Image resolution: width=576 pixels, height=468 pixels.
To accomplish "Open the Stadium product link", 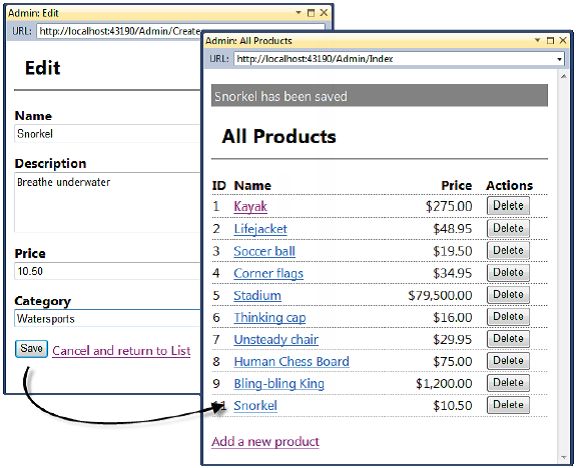I will point(257,295).
